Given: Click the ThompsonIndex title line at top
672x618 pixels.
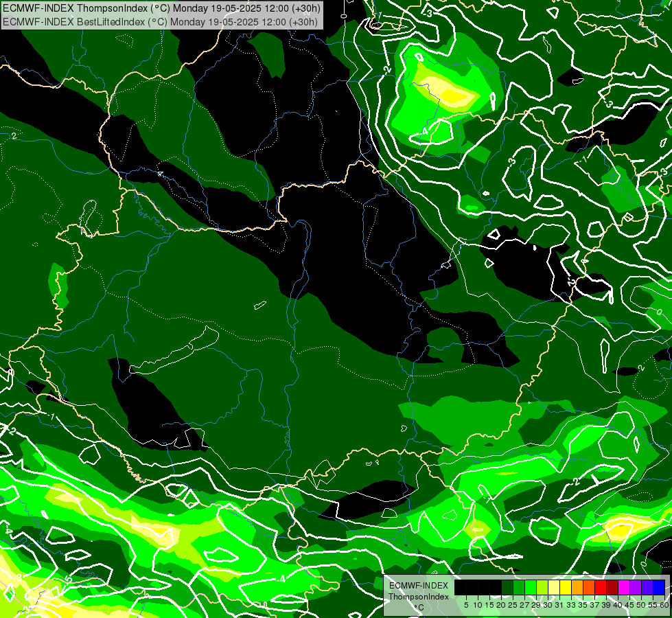Looking at the screenshot, I should (x=161, y=8).
